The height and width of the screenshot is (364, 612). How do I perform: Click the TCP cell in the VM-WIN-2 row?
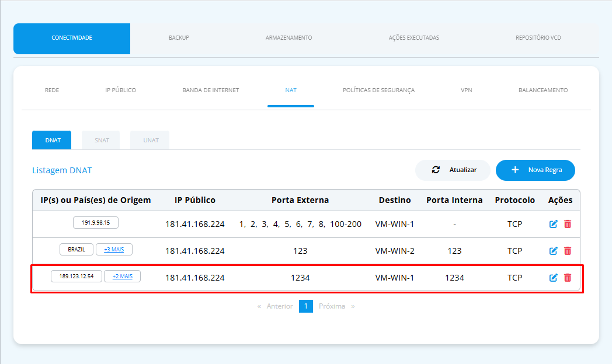pyautogui.click(x=515, y=251)
